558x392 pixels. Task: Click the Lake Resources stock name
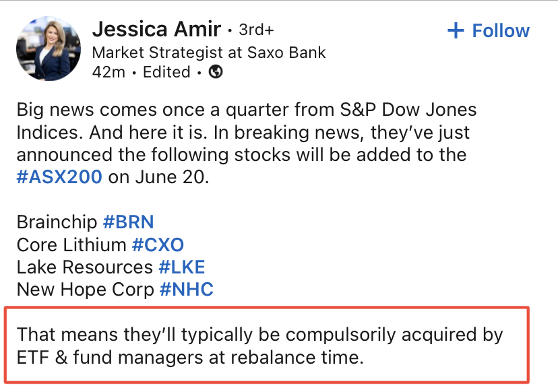(85, 267)
